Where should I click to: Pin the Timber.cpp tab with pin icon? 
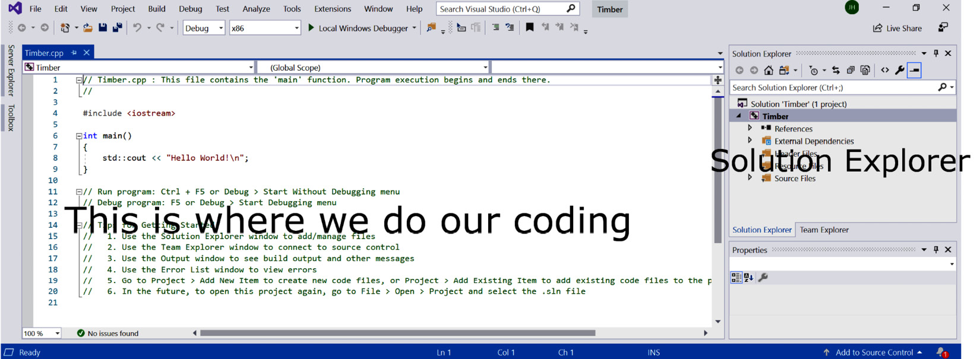(74, 53)
